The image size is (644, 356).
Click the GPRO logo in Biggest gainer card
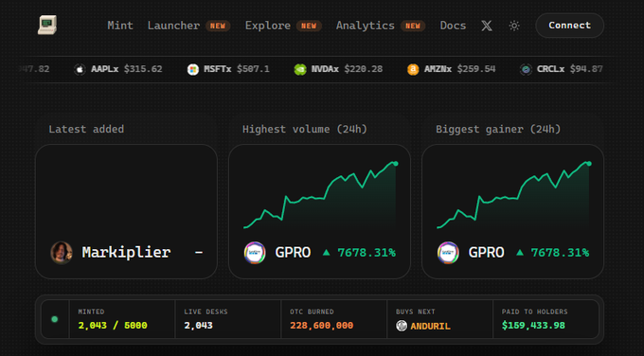tap(448, 253)
